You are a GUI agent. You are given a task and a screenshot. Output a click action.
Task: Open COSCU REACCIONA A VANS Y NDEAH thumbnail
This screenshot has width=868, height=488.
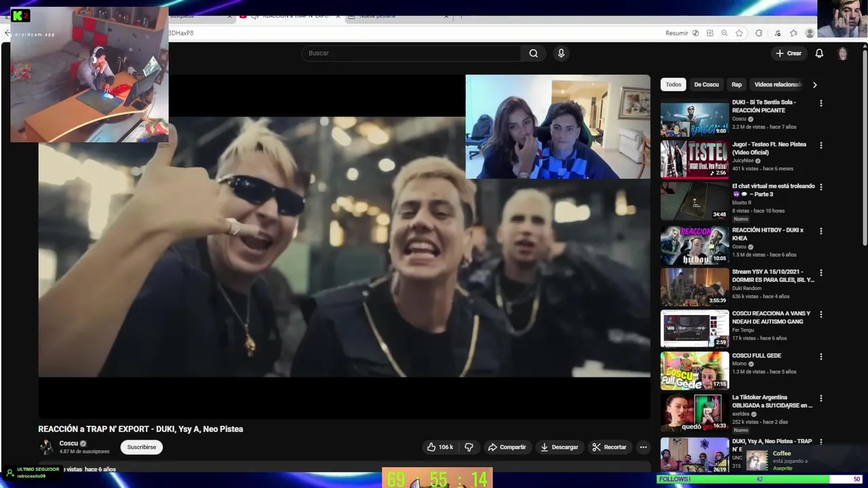pyautogui.click(x=694, y=329)
